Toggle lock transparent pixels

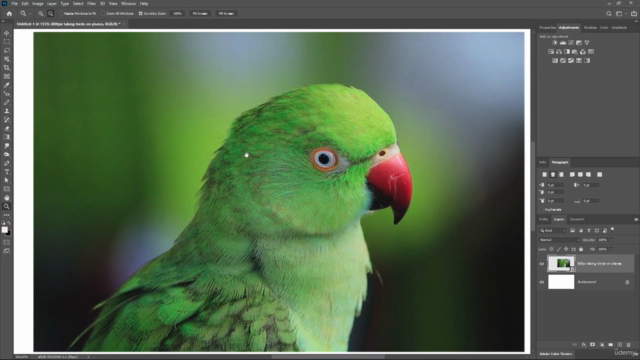[551, 249]
